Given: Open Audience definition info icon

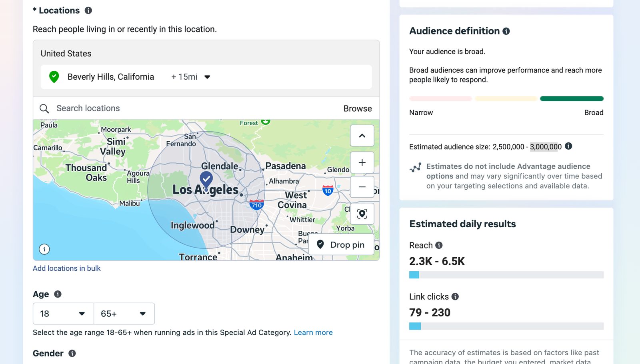Looking at the screenshot, I should [x=506, y=31].
